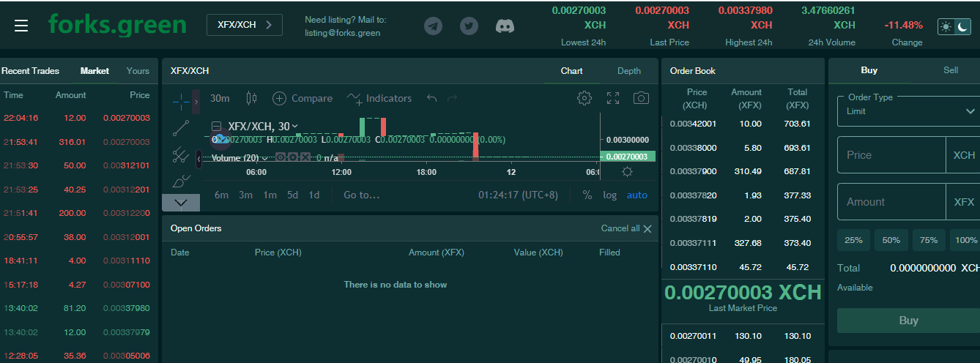Click the green Buy button
Viewport: 980px width, 363px height.
908,321
